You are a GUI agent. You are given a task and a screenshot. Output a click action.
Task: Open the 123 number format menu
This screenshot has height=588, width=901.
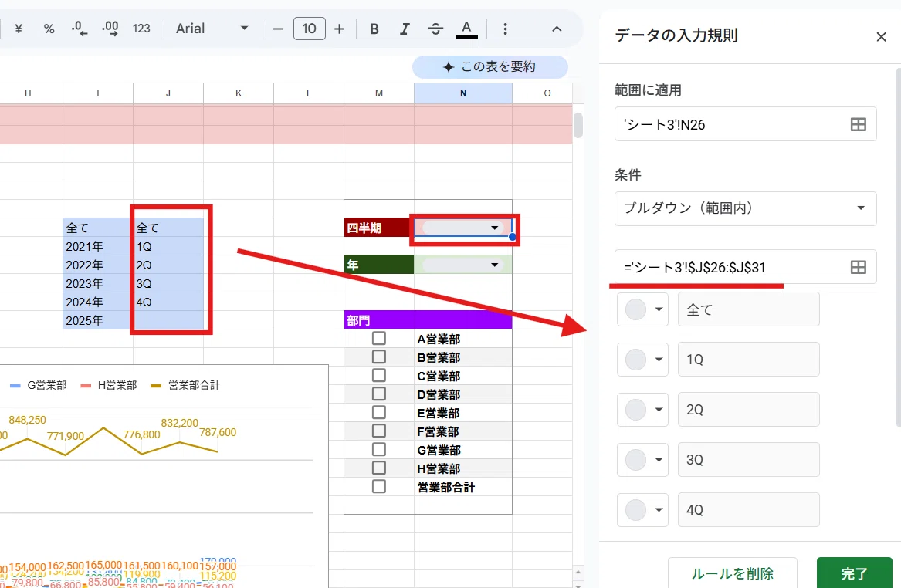coord(141,29)
